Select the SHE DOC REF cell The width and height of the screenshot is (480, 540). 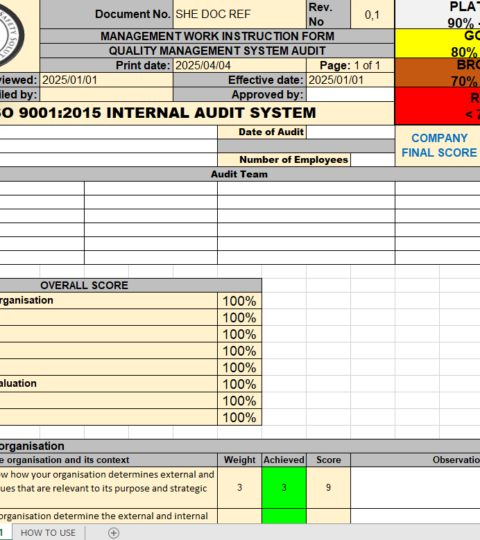click(x=240, y=14)
